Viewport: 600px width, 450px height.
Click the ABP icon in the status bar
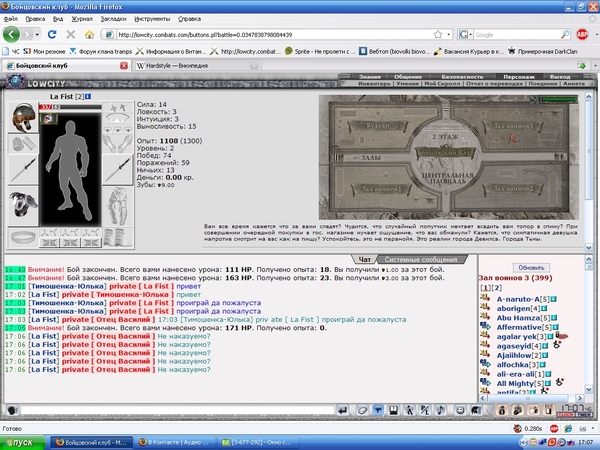point(554,429)
